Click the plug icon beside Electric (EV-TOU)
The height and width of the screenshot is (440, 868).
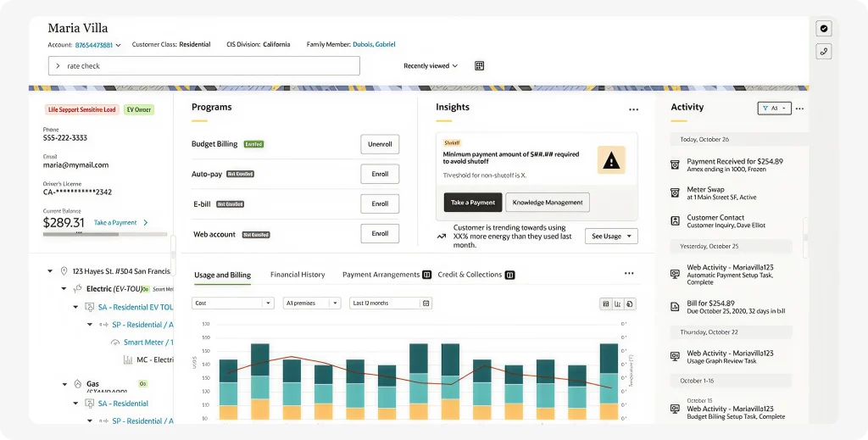[x=77, y=288]
